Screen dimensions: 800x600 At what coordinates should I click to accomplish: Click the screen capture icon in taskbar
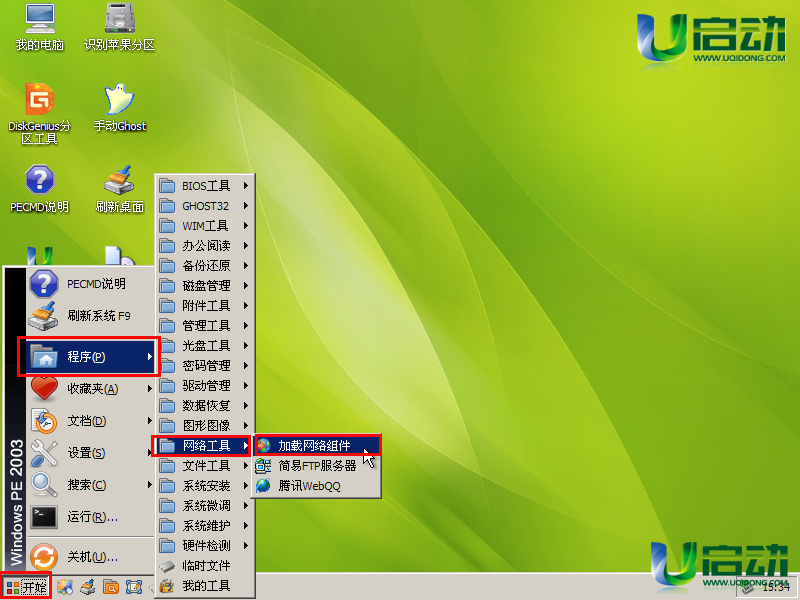pos(134,587)
